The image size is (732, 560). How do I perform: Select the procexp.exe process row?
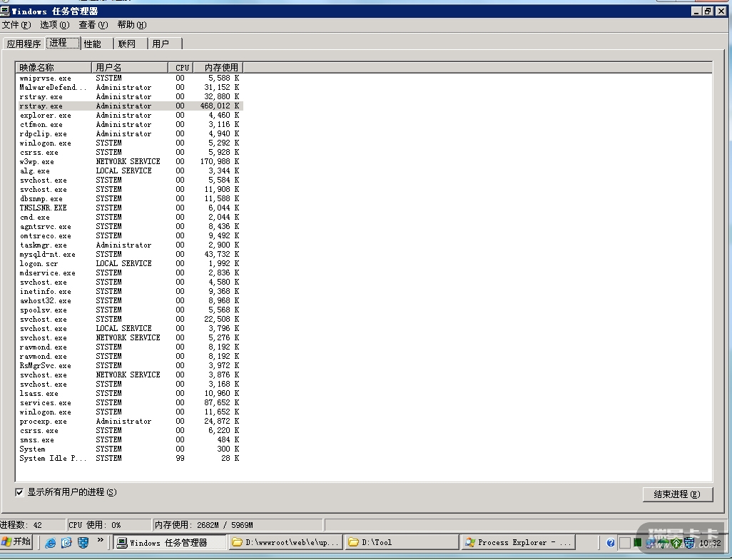(x=129, y=422)
